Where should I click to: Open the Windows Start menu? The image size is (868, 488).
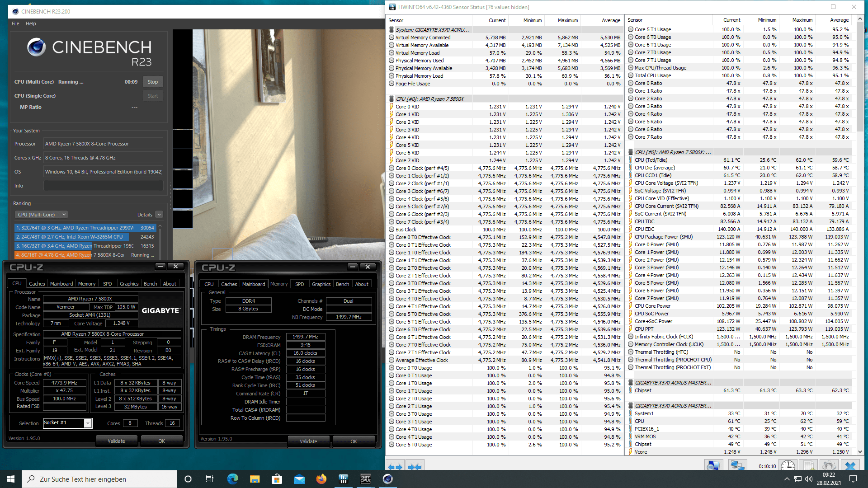point(11,479)
